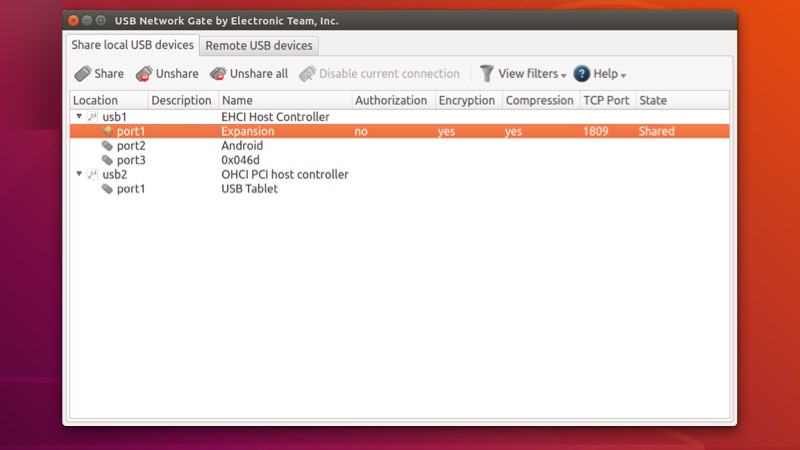Select port1 under usb1
The width and height of the screenshot is (800, 450).
click(x=131, y=131)
